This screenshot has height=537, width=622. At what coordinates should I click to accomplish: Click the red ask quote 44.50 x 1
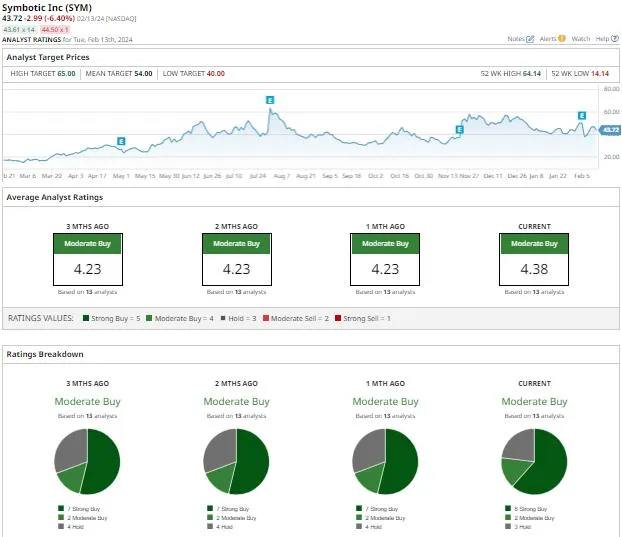[55, 30]
